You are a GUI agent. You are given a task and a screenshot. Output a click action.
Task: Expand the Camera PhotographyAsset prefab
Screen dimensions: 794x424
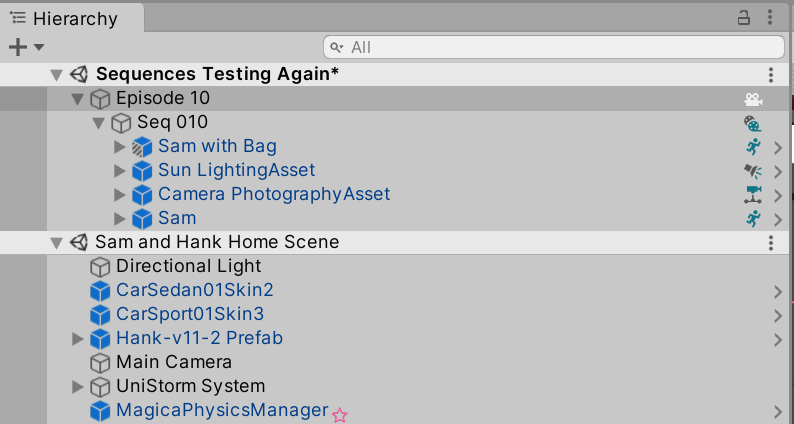(x=120, y=195)
